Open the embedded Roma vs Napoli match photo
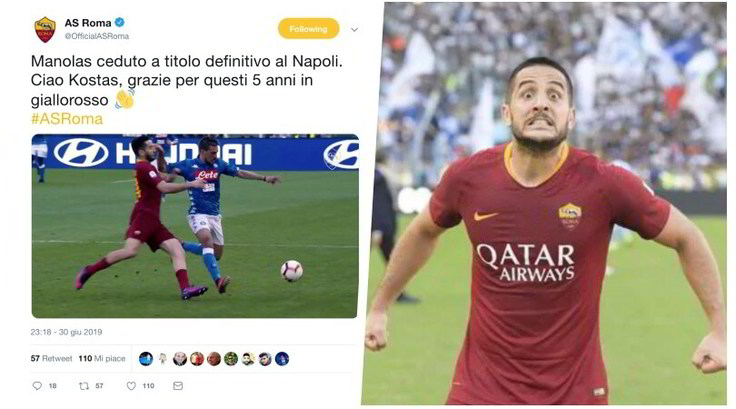 195,226
